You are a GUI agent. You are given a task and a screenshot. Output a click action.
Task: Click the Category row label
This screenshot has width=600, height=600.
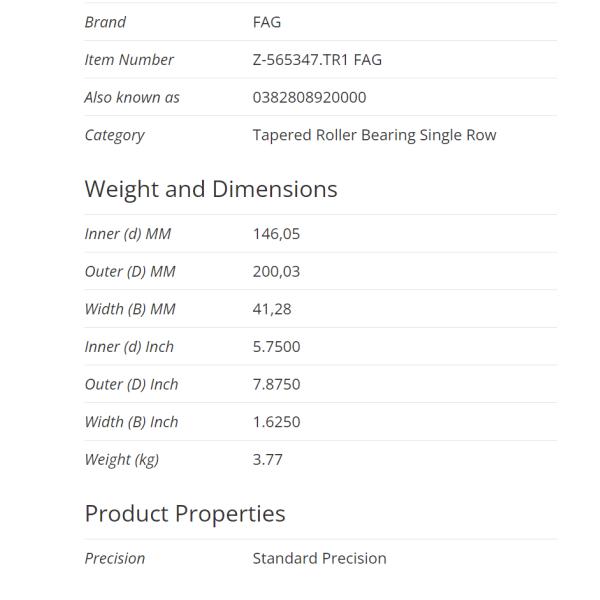pyautogui.click(x=114, y=135)
